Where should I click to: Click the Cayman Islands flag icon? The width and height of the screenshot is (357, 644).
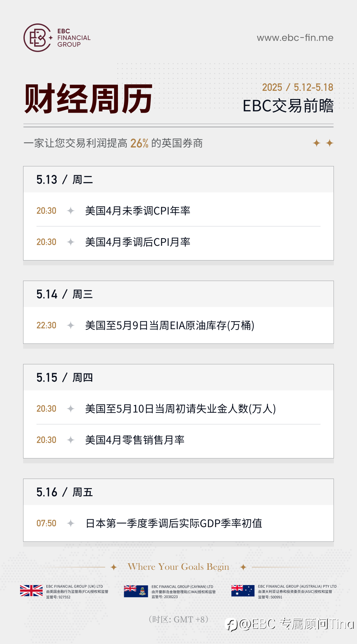click(x=136, y=591)
